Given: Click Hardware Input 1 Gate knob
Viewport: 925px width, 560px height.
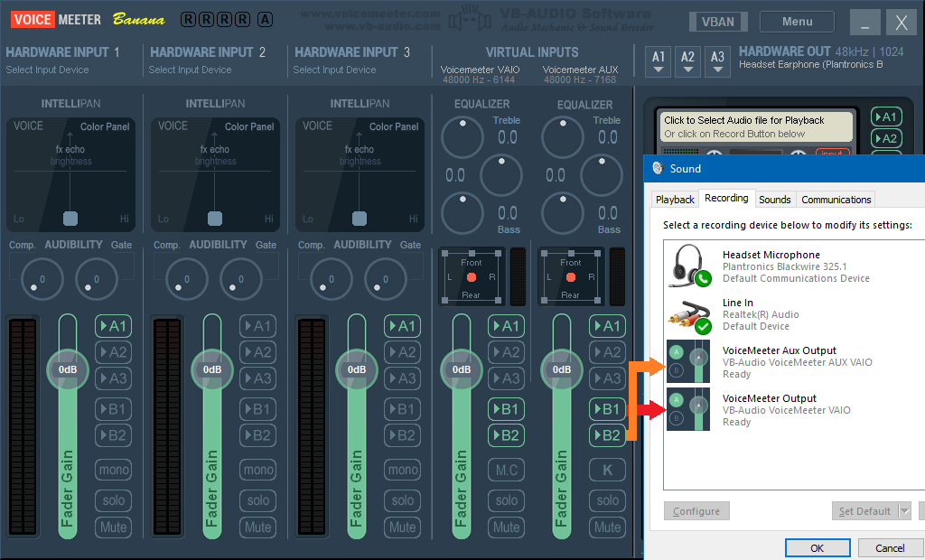Looking at the screenshot, I should [96, 279].
